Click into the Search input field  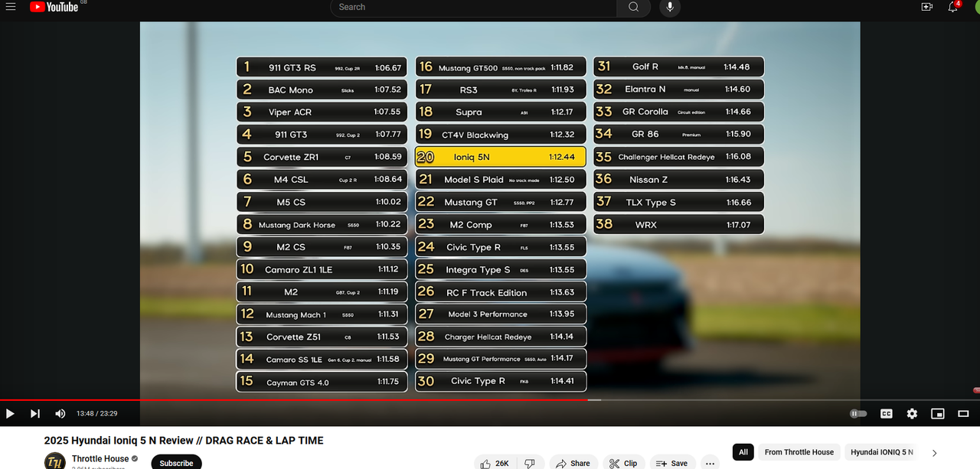click(475, 7)
